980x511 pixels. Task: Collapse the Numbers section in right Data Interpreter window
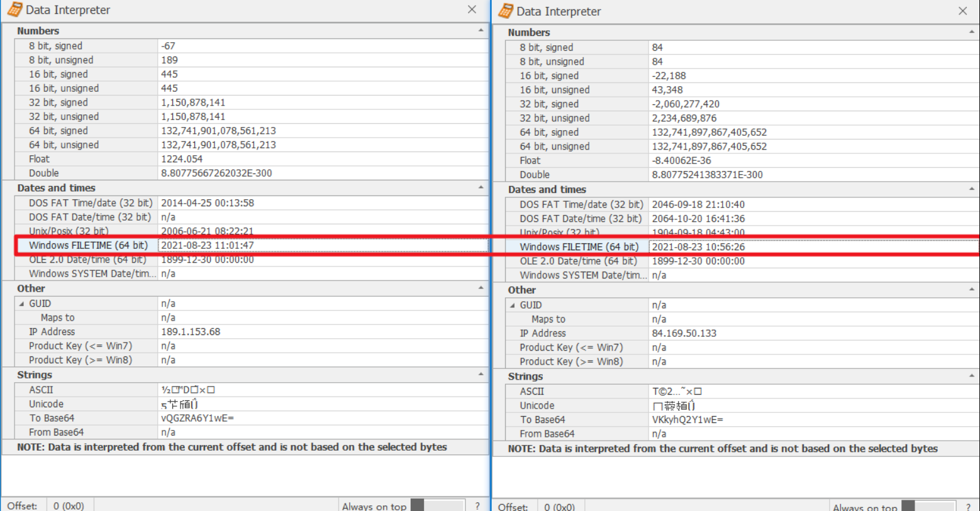click(971, 31)
